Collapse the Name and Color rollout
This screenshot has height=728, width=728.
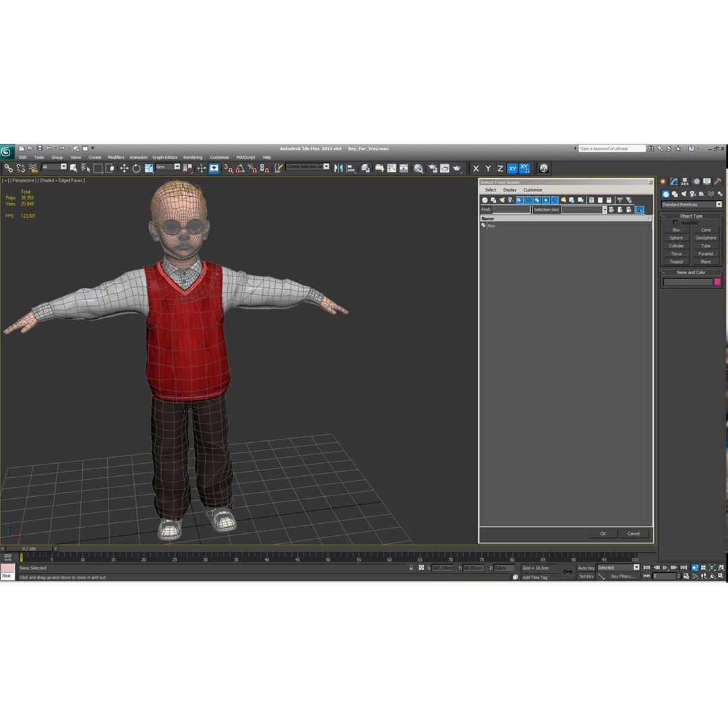(x=691, y=272)
